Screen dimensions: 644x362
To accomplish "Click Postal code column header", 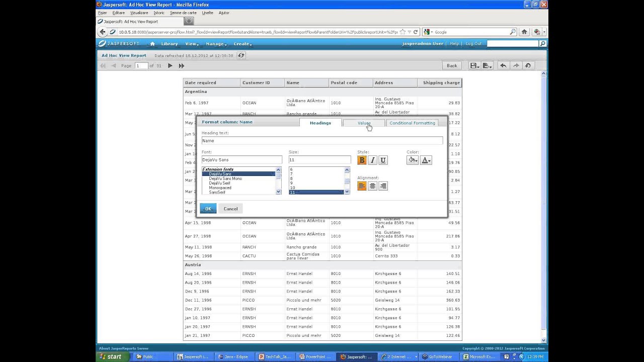I will pos(351,82).
